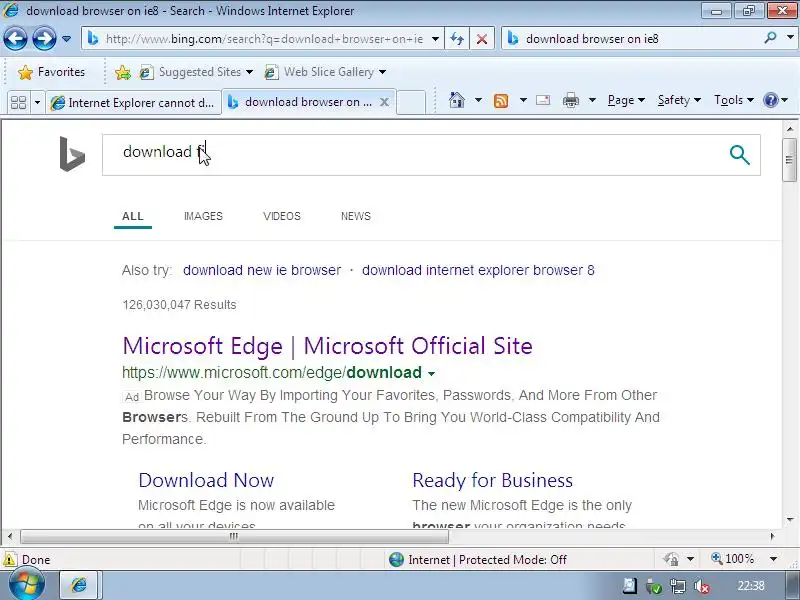The height and width of the screenshot is (600, 800).
Task: Go back with the Back arrow button
Action: tap(15, 39)
